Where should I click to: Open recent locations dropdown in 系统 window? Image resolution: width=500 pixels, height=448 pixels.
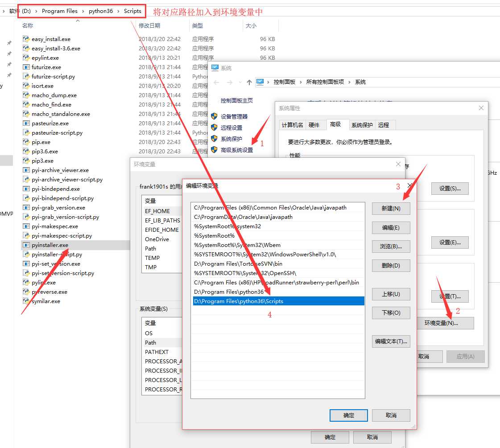click(240, 82)
